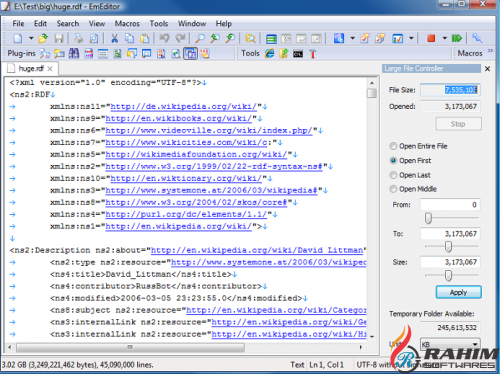The width and height of the screenshot is (500, 374).
Task: Click the From slider handle
Action: 428,218
